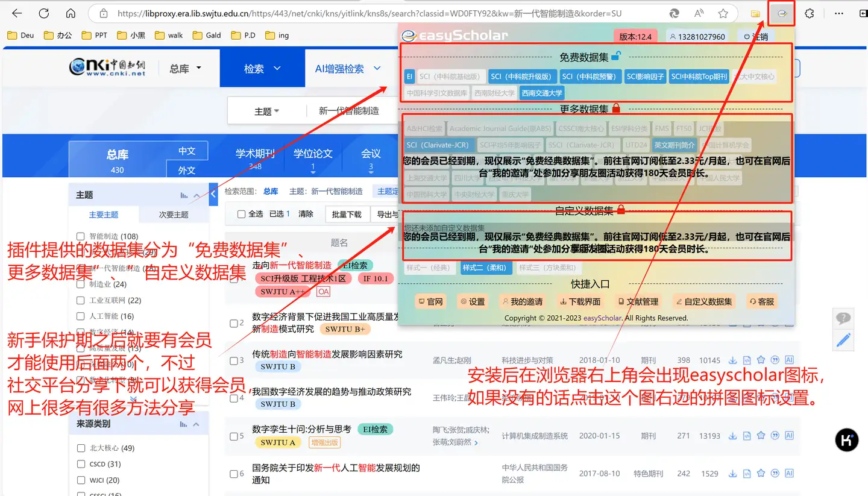Download the 2017-08-10 特色期刊 article
The height and width of the screenshot is (496, 868).
[x=733, y=474]
